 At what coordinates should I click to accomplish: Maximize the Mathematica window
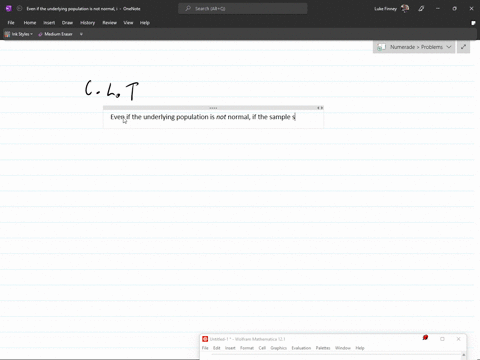point(442,339)
